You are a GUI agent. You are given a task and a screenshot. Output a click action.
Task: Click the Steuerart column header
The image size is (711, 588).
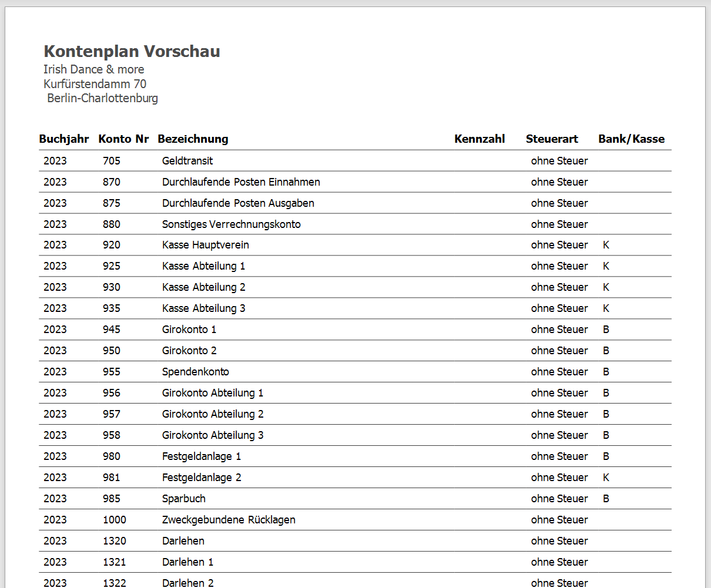(x=552, y=139)
